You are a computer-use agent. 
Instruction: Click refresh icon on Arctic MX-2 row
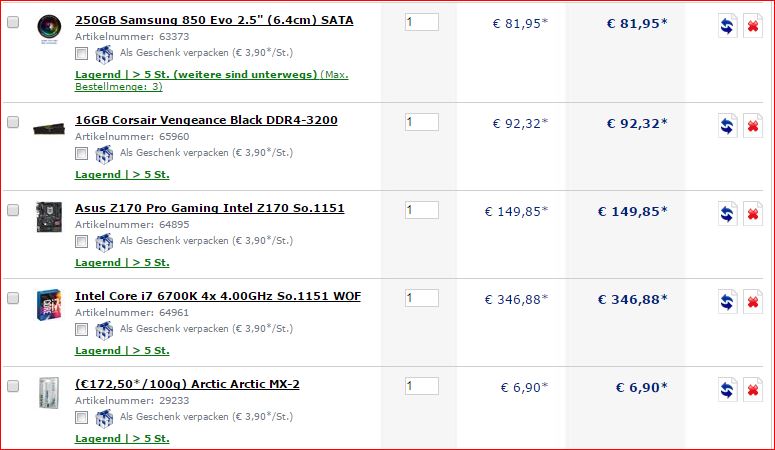click(x=727, y=390)
